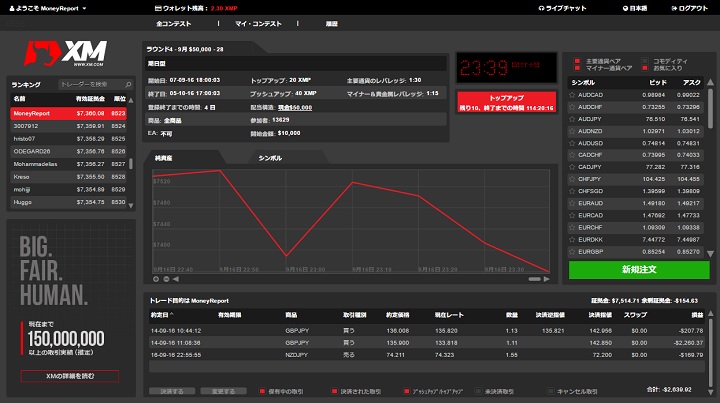The width and height of the screenshot is (720, 403).
Task: Open live chat from top bar
Action: (562, 8)
